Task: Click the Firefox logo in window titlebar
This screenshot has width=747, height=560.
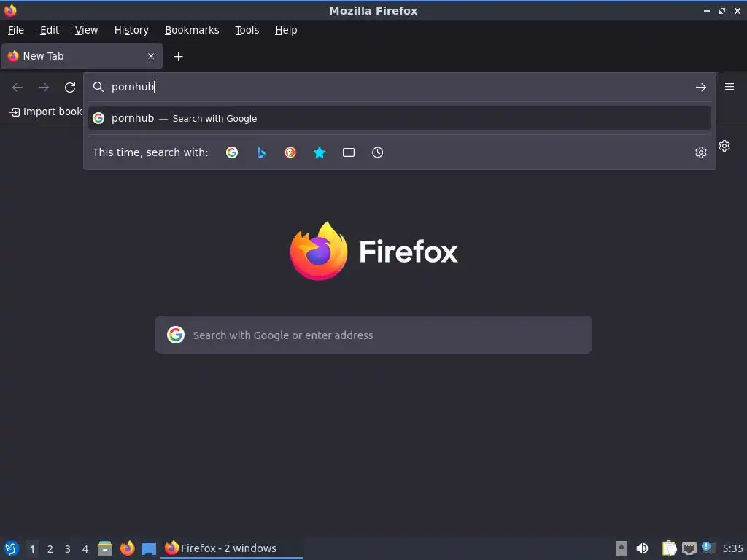Action: [10, 10]
